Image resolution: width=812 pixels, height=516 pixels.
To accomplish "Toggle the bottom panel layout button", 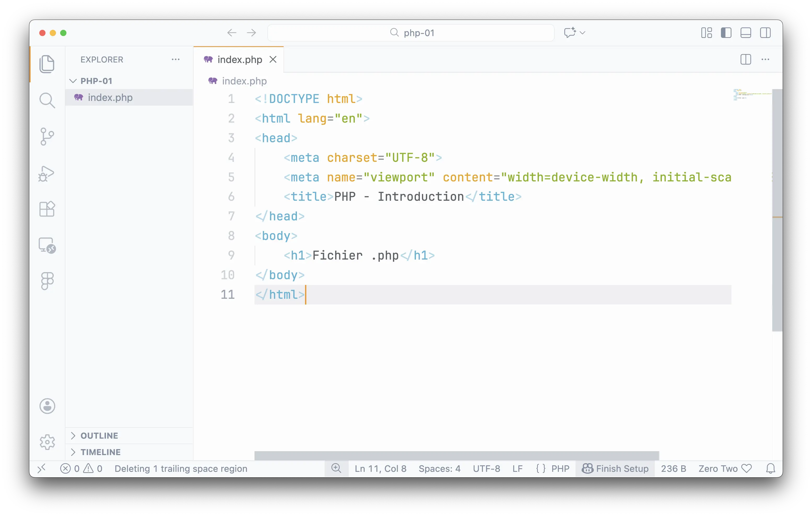I will click(746, 33).
